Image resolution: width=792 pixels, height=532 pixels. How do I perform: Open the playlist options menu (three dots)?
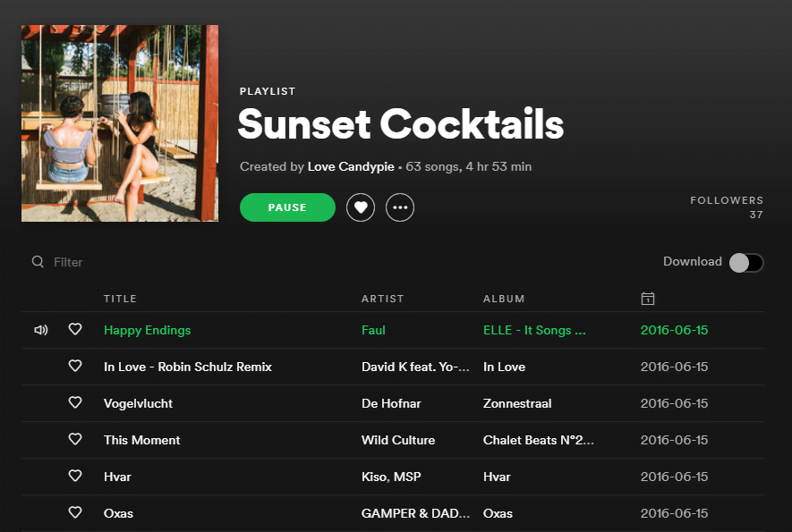400,207
